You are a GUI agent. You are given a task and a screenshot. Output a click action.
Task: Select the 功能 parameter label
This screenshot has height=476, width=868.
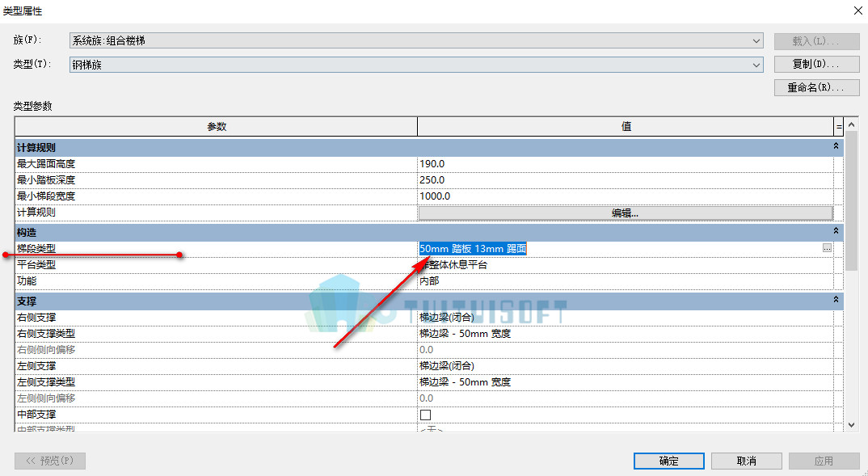27,280
